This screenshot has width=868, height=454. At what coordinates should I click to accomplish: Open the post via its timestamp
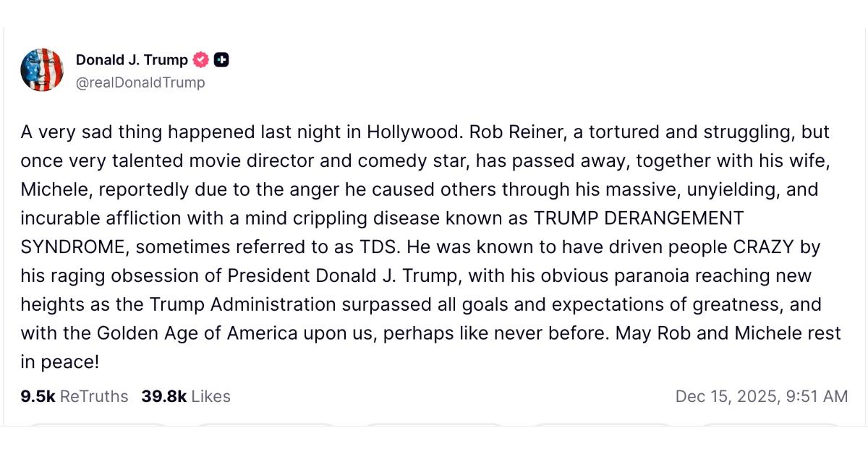[762, 396]
